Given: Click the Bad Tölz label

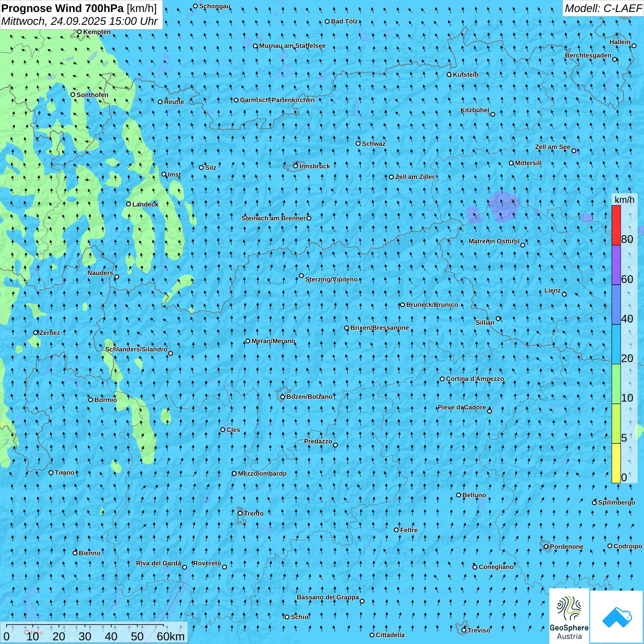Looking at the screenshot, I should 345,21.
